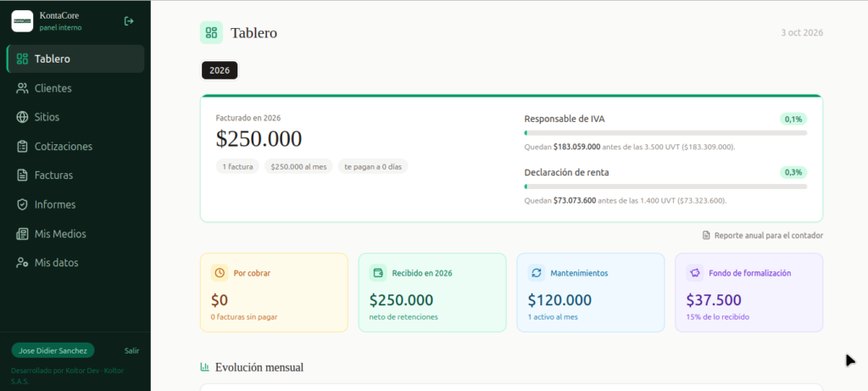The image size is (868, 391).
Task: Click the Sitios globe icon
Action: coord(22,117)
